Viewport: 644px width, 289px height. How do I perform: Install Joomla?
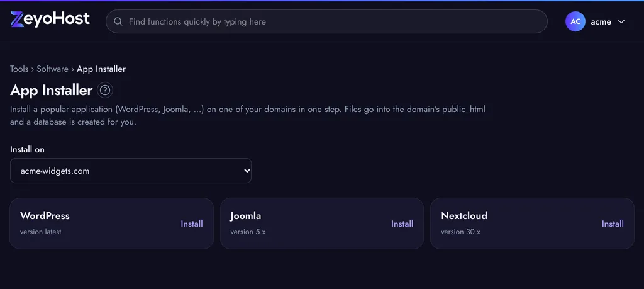tap(402, 224)
